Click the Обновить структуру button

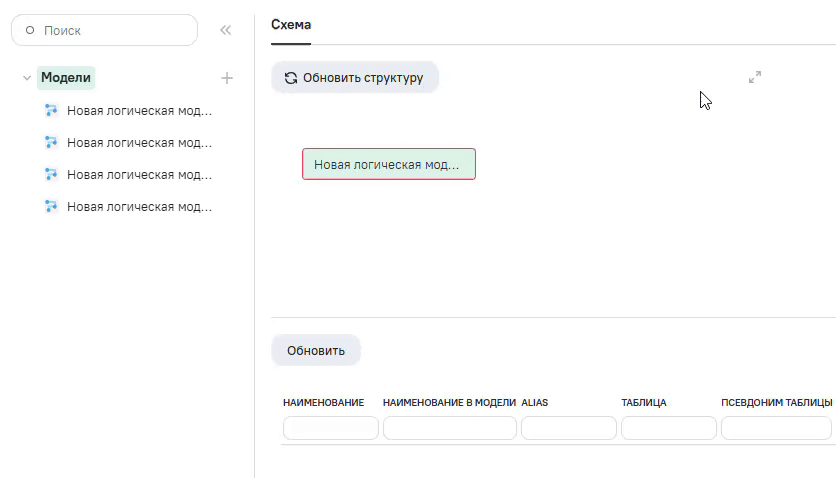click(355, 78)
